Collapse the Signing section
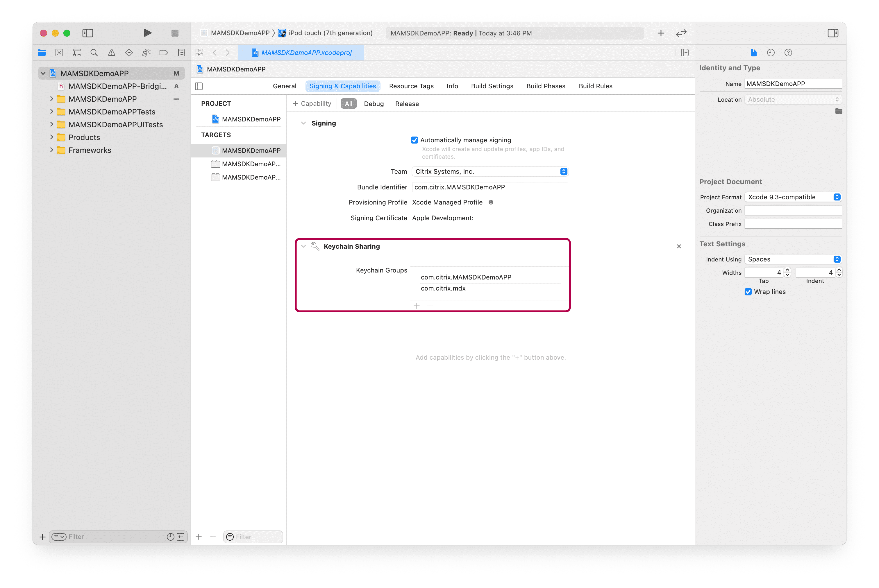Viewport: 879px width, 588px height. pyautogui.click(x=303, y=123)
